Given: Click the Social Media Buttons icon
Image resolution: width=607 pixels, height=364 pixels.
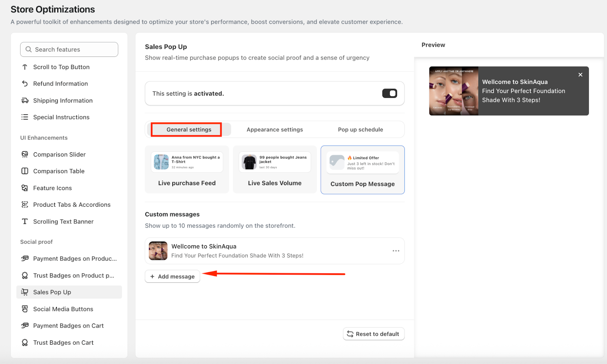Looking at the screenshot, I should (x=25, y=309).
